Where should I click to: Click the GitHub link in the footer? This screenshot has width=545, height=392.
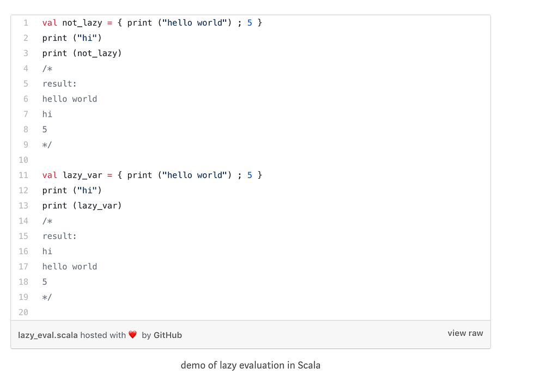point(167,335)
